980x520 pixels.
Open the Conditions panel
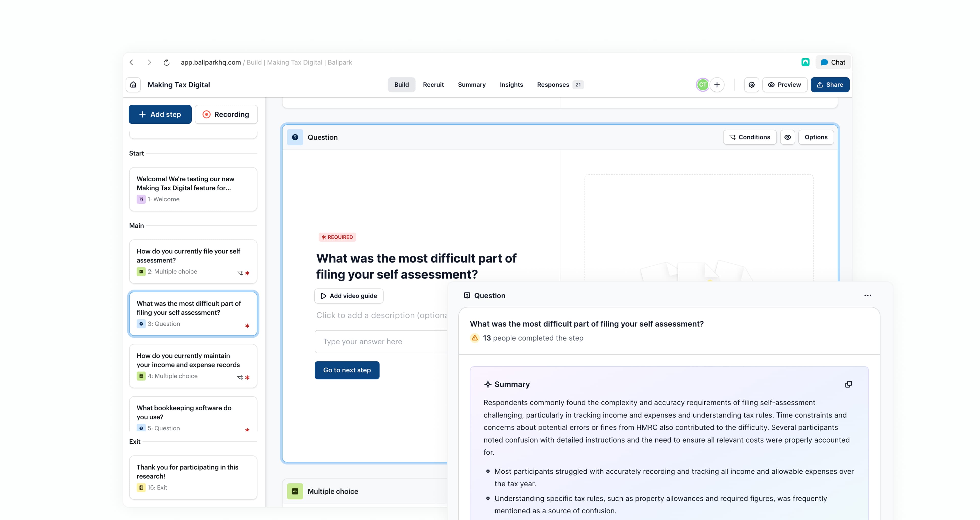[x=750, y=137]
